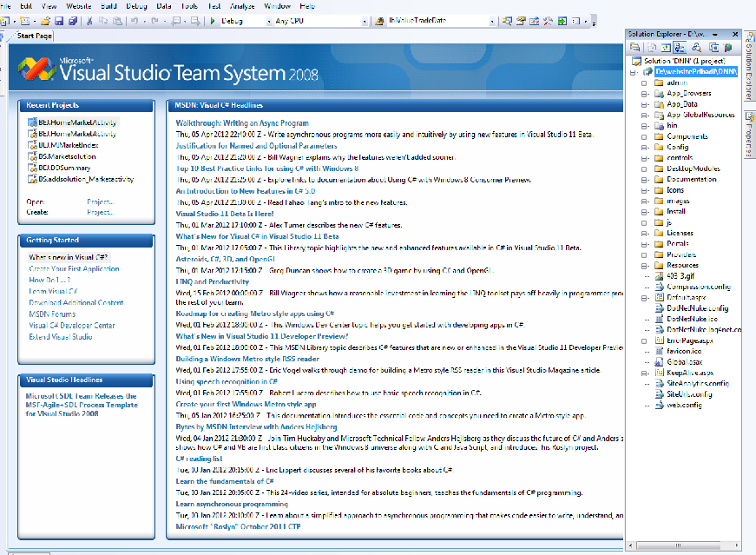
Task: Click the Paste toolbar icon
Action: 117,19
